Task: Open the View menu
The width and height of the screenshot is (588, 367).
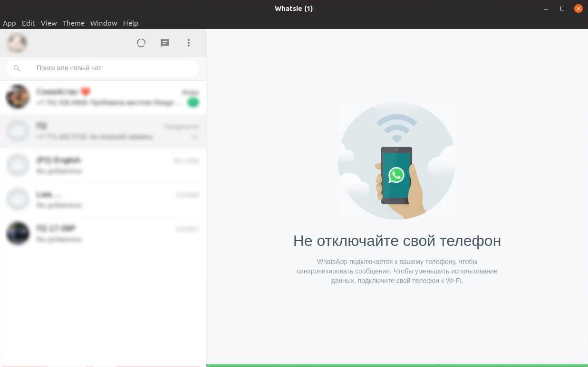Action: pyautogui.click(x=48, y=23)
